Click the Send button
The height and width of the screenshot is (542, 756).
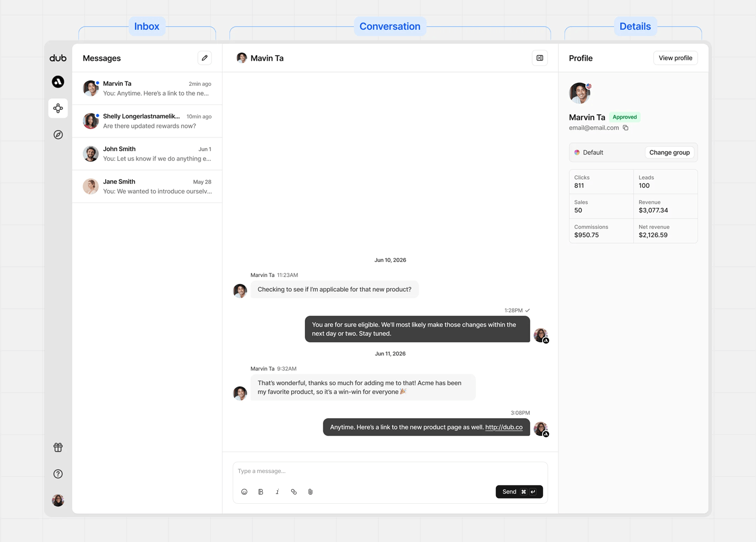click(519, 492)
